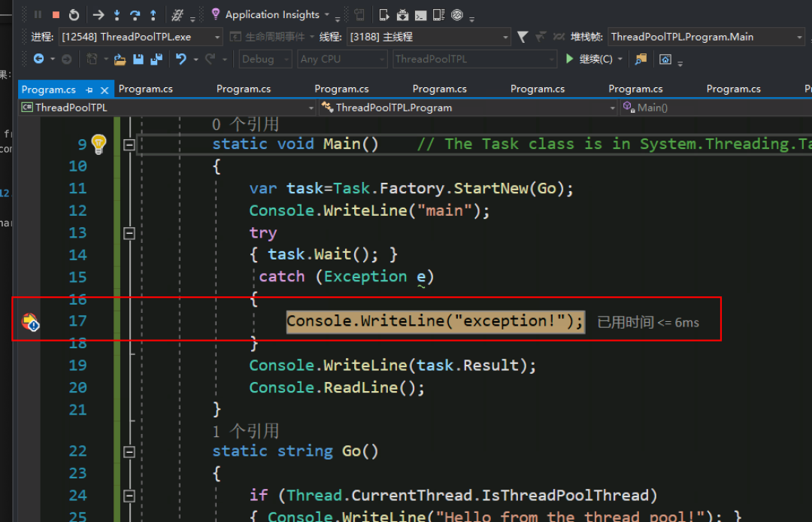Click the Save All icon

click(156, 59)
